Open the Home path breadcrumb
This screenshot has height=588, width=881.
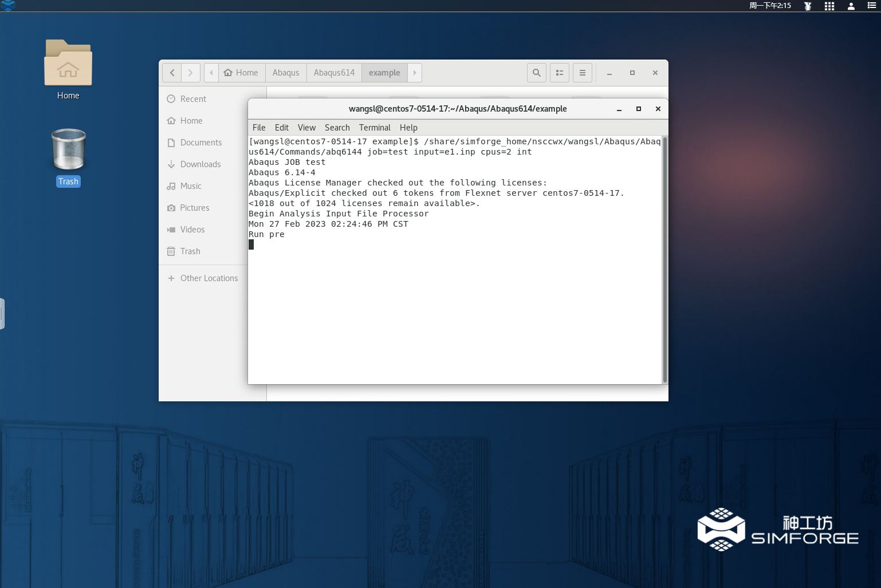click(241, 73)
